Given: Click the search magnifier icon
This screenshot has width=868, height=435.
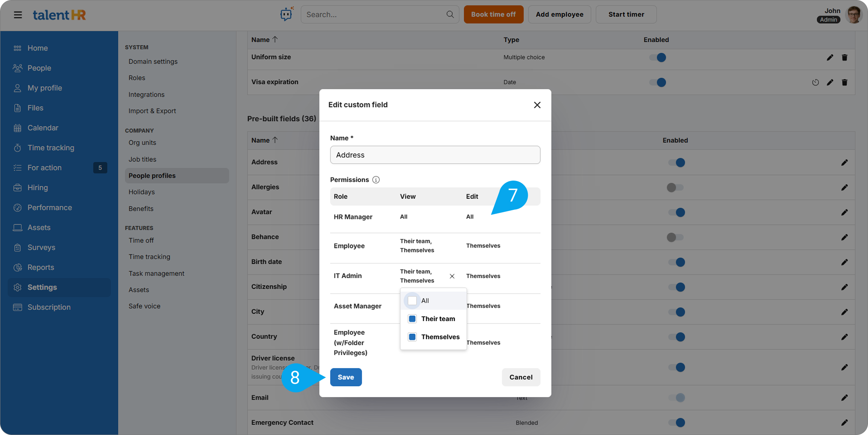Looking at the screenshot, I should pyautogui.click(x=450, y=14).
